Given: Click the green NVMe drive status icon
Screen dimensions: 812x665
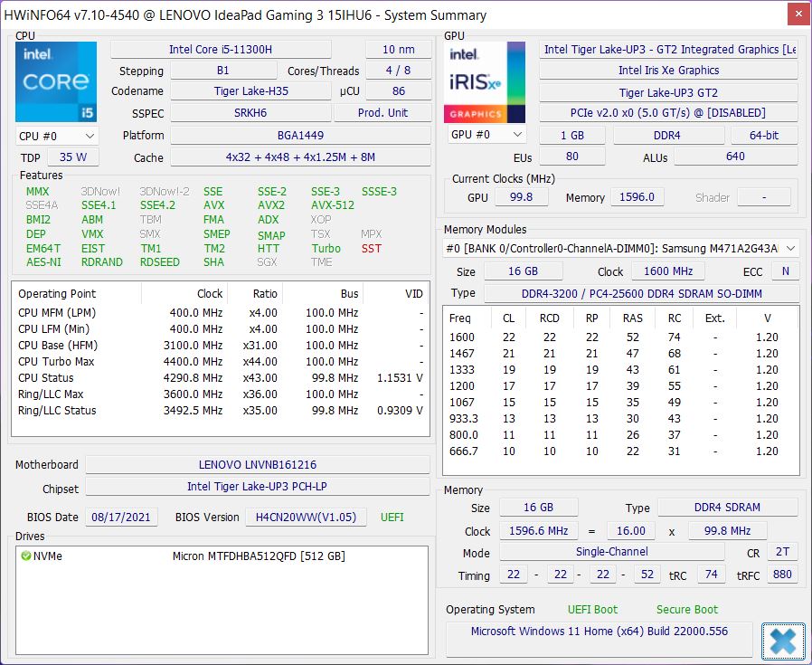Looking at the screenshot, I should click(x=25, y=556).
